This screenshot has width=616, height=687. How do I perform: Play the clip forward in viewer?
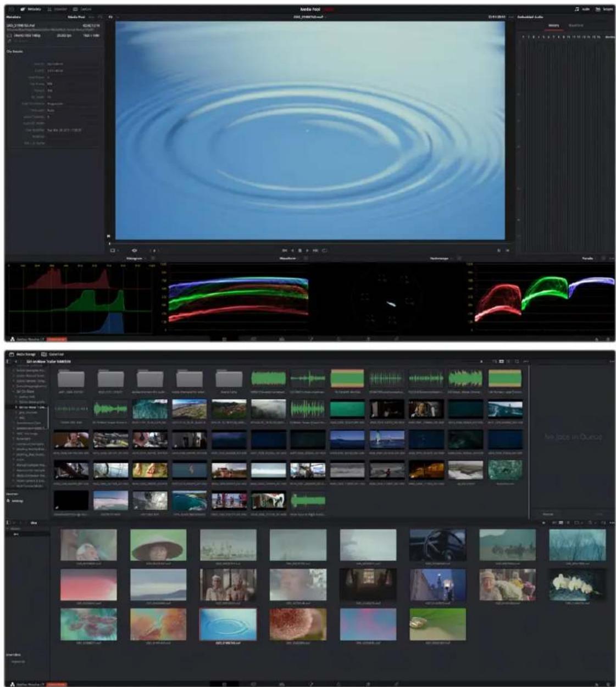pos(307,250)
